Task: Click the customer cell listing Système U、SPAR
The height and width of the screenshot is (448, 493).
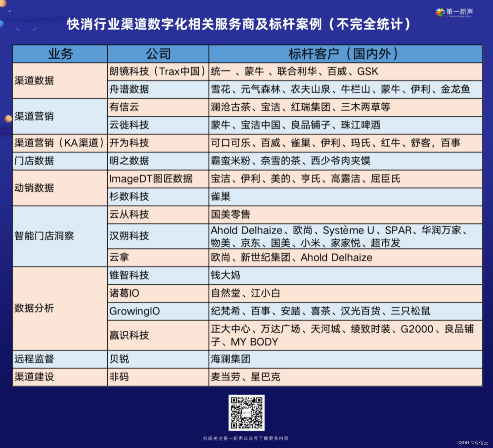Action: pos(346,236)
